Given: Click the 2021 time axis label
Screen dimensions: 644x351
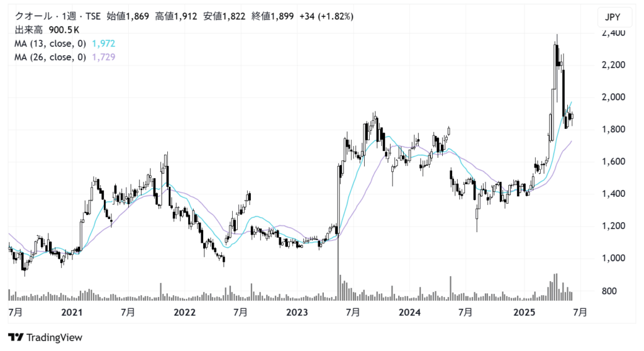Looking at the screenshot, I should [x=72, y=313].
